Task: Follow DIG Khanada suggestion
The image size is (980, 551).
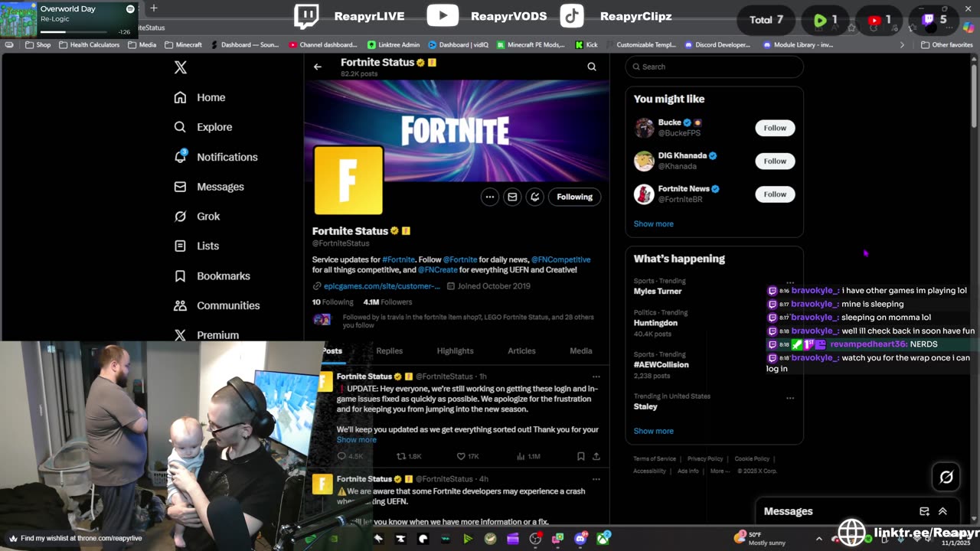Action: 775,161
